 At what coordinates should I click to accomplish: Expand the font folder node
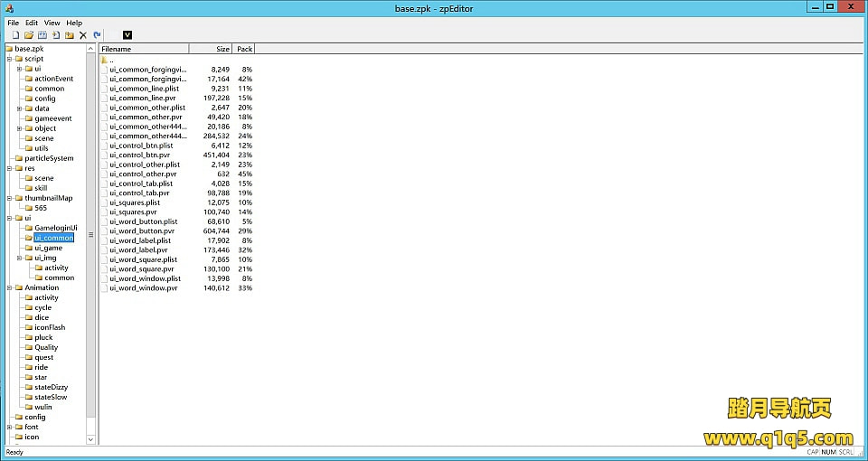click(9, 427)
